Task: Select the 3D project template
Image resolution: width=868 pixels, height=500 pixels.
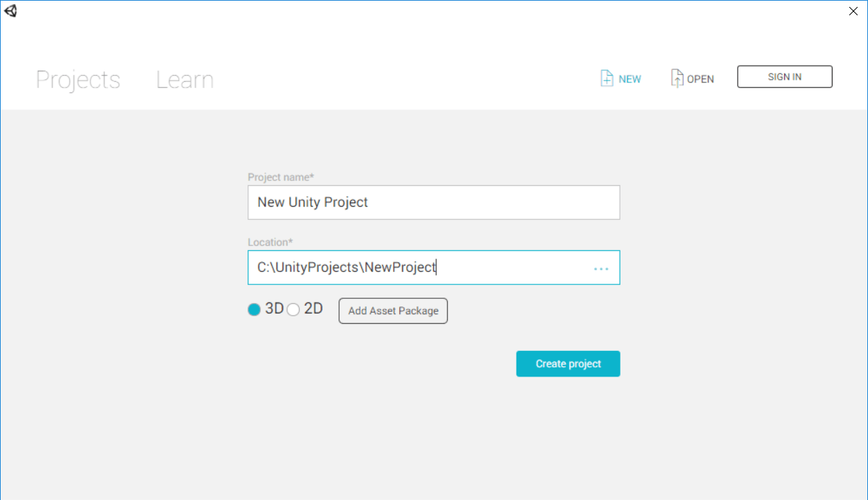Action: (254, 309)
